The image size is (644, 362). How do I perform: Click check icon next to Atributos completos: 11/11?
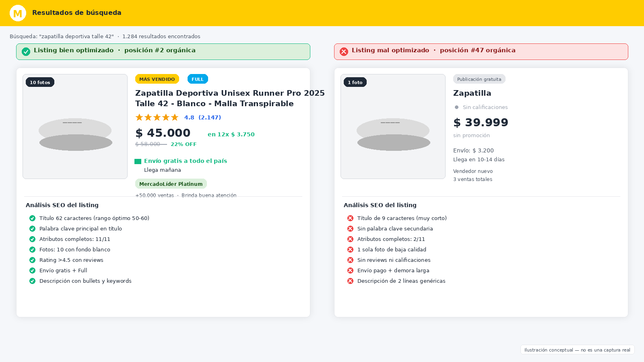(32, 239)
